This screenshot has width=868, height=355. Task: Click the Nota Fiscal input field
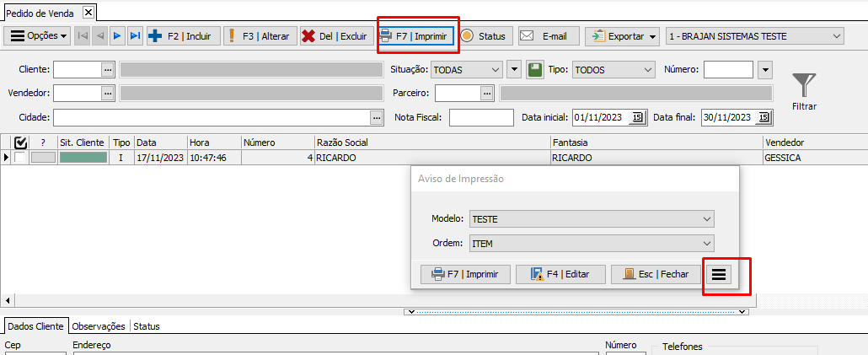(481, 117)
